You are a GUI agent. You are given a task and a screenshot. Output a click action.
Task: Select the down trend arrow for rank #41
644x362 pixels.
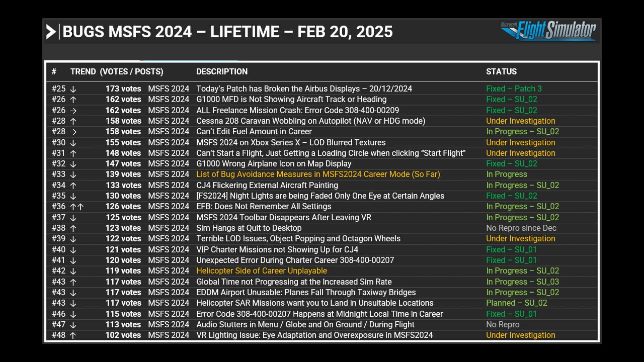pos(73,260)
